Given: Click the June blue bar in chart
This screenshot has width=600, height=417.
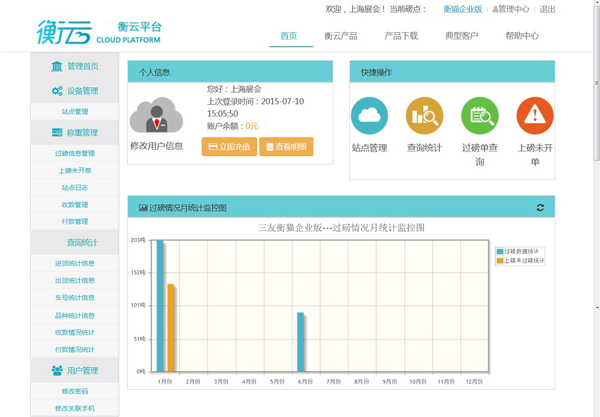Looking at the screenshot, I should point(300,342).
